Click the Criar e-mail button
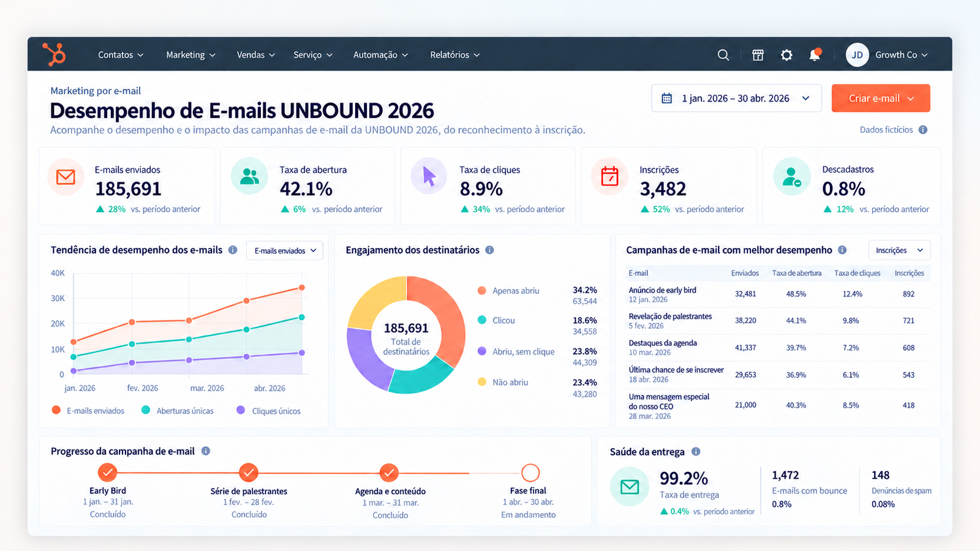The height and width of the screenshot is (551, 980). tap(881, 98)
